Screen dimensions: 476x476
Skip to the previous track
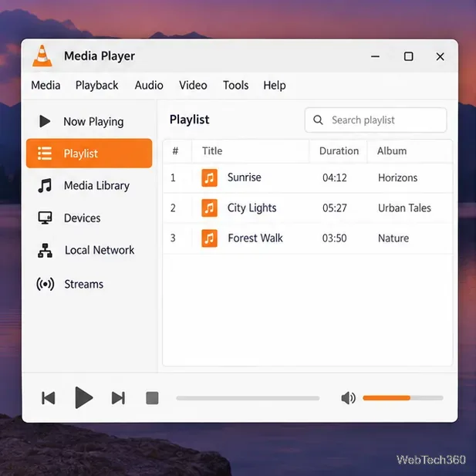[49, 398]
